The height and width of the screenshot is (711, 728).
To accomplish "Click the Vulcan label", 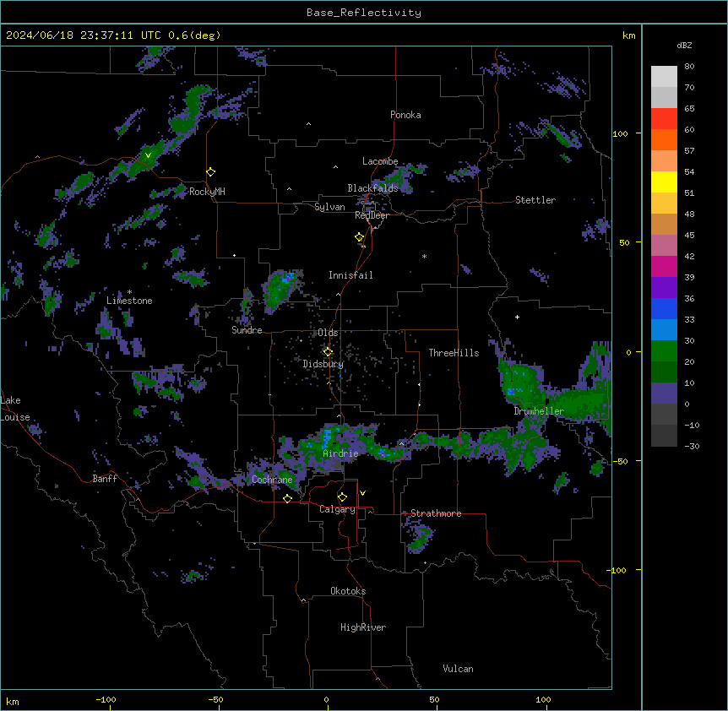I will [458, 669].
